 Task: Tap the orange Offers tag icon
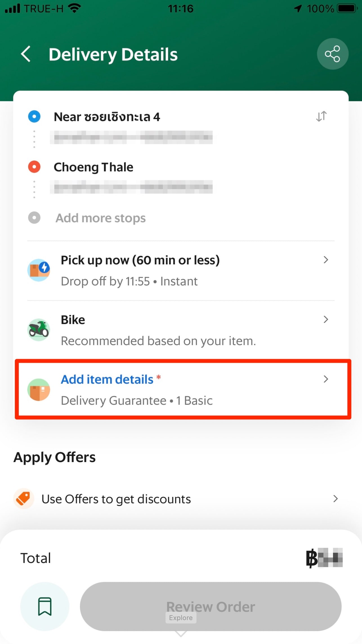pos(24,499)
